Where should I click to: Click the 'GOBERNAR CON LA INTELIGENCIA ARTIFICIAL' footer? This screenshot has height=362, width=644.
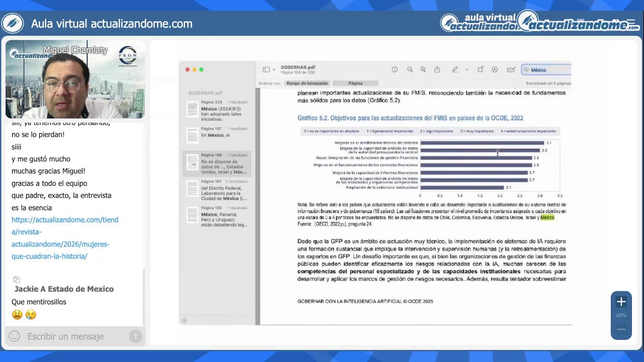coord(365,302)
